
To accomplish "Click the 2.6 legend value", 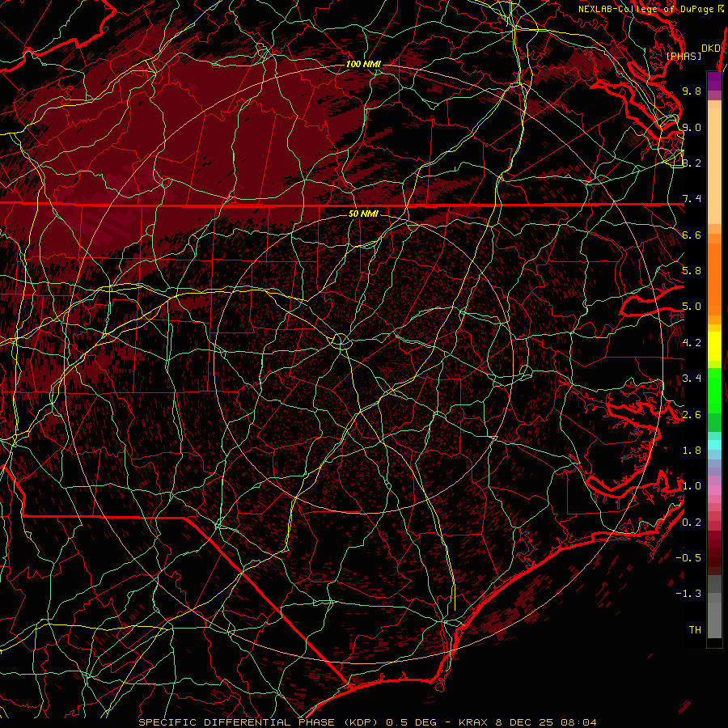I will click(692, 415).
